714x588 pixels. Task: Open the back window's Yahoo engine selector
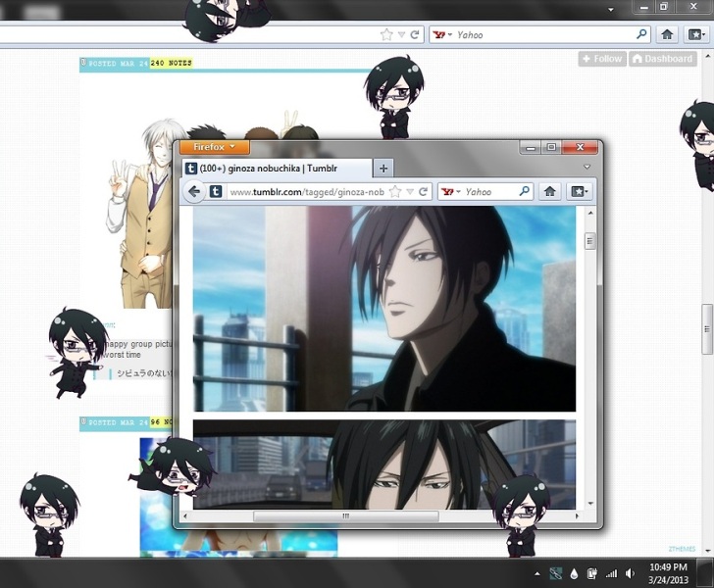click(442, 34)
